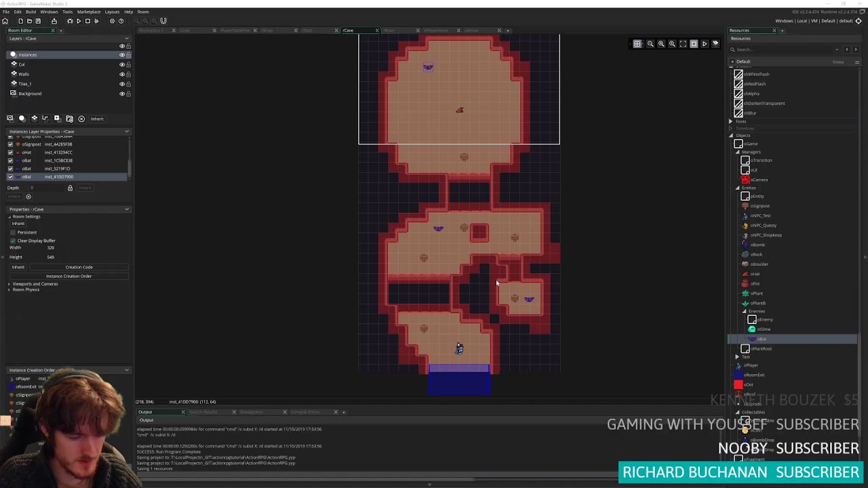The width and height of the screenshot is (868, 488).
Task: Open the Start Page home icon
Action: click(x=5, y=21)
